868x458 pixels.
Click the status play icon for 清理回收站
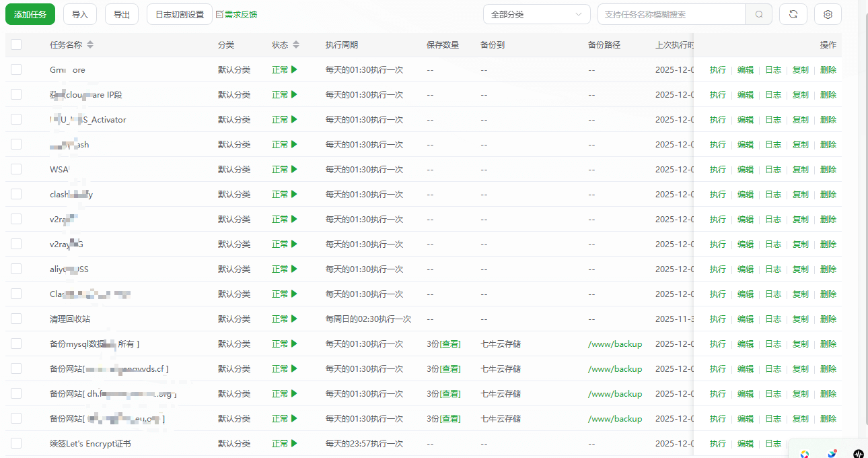tap(294, 319)
